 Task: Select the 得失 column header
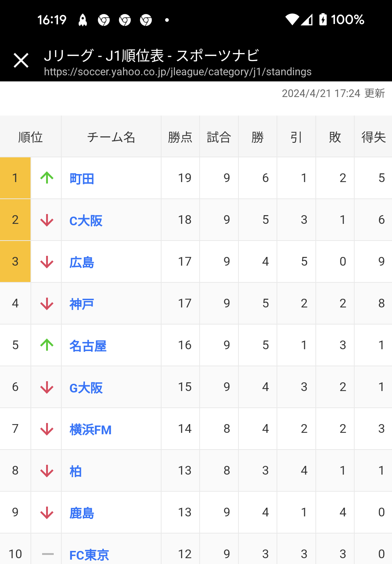tap(373, 137)
